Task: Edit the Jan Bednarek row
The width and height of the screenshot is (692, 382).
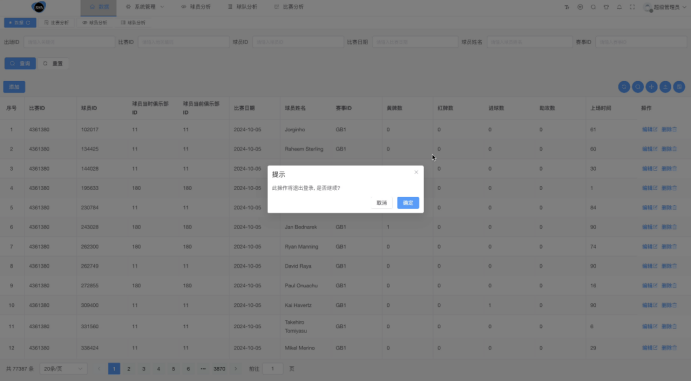Action: point(650,227)
